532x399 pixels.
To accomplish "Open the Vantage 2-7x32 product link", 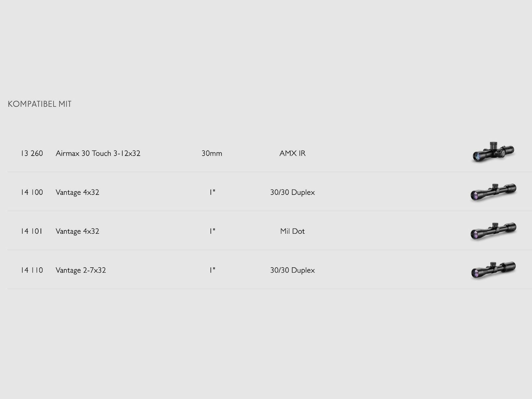I will click(x=81, y=270).
